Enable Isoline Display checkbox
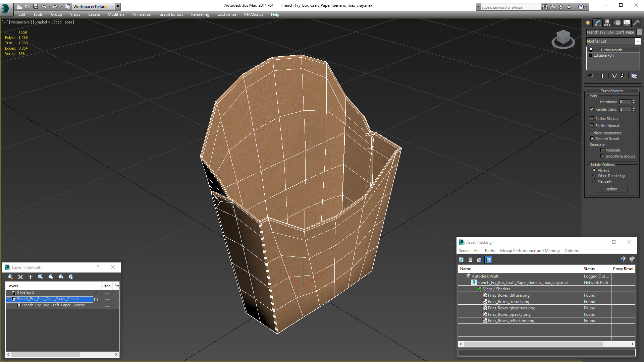Image resolution: width=644 pixels, height=362 pixels. pyautogui.click(x=592, y=119)
